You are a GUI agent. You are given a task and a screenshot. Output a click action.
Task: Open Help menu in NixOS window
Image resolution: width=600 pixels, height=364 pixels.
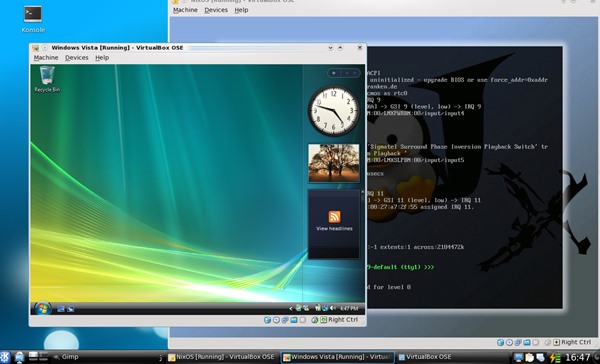241,10
